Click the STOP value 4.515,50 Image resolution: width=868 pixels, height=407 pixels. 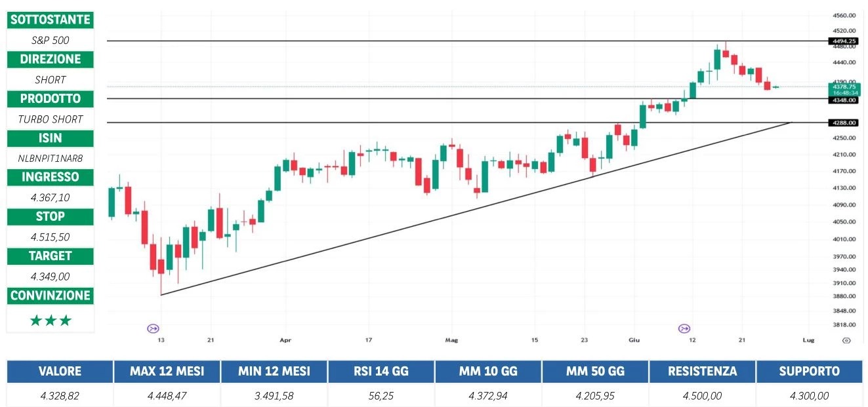51,237
